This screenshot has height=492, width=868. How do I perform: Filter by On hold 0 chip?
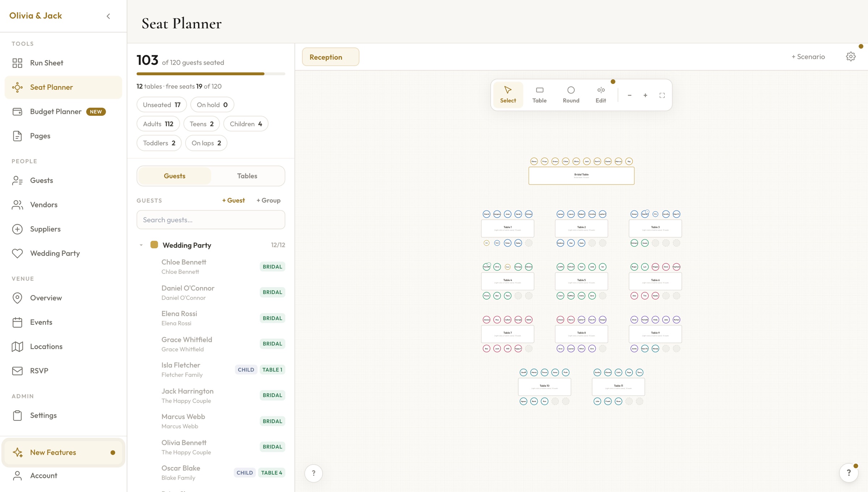coord(212,105)
